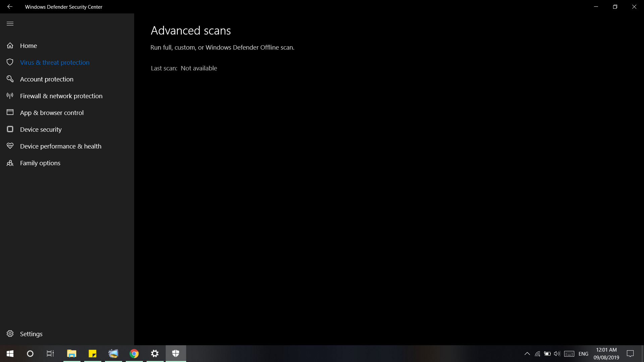Viewport: 644px width, 362px height.
Task: Open touch keyboard tray icon
Action: point(569,354)
